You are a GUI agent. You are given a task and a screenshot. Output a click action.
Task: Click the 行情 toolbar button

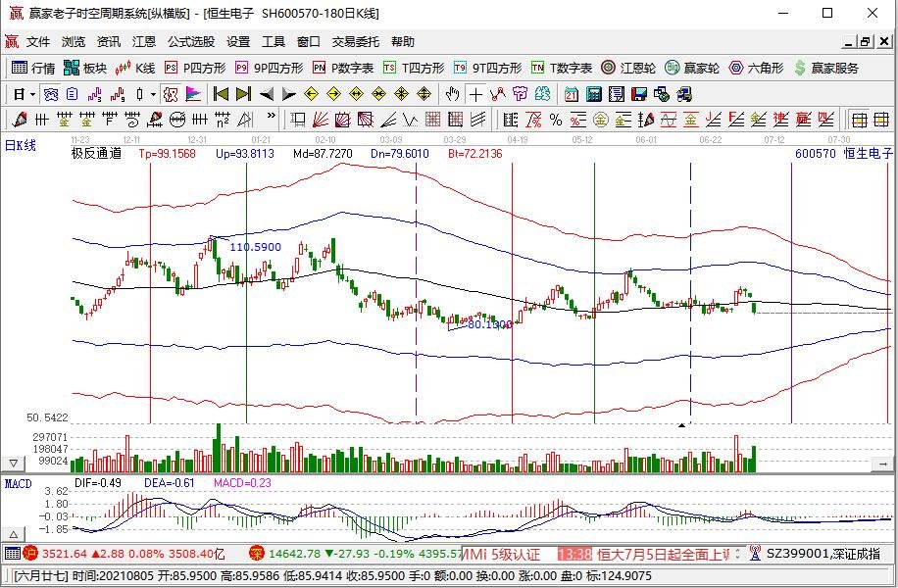33,69
